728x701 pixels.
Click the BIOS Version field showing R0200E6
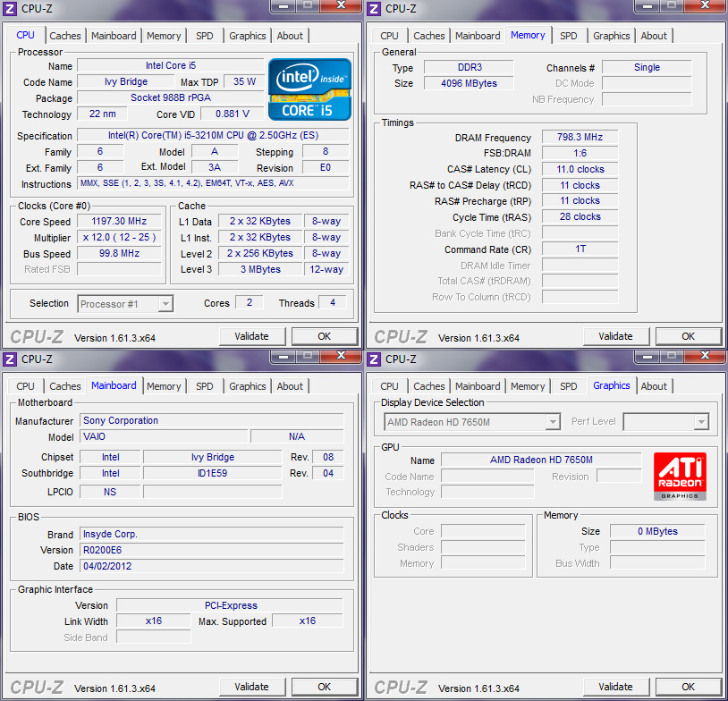point(212,550)
